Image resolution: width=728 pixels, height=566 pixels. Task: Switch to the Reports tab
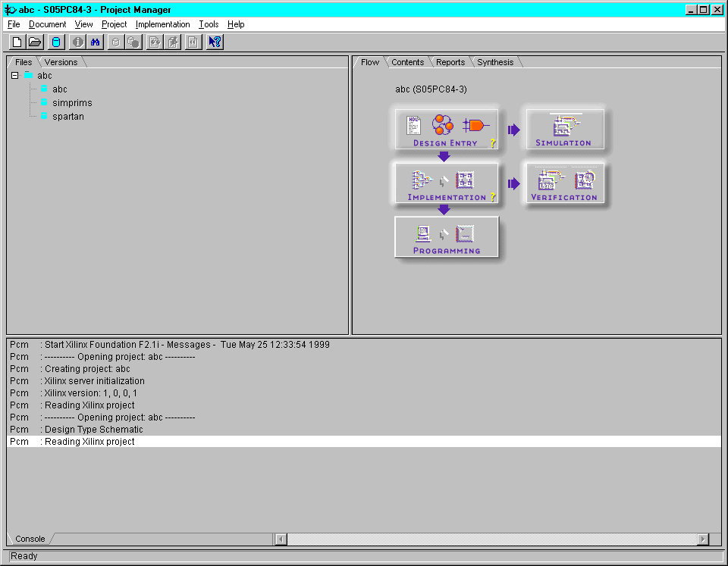(450, 62)
